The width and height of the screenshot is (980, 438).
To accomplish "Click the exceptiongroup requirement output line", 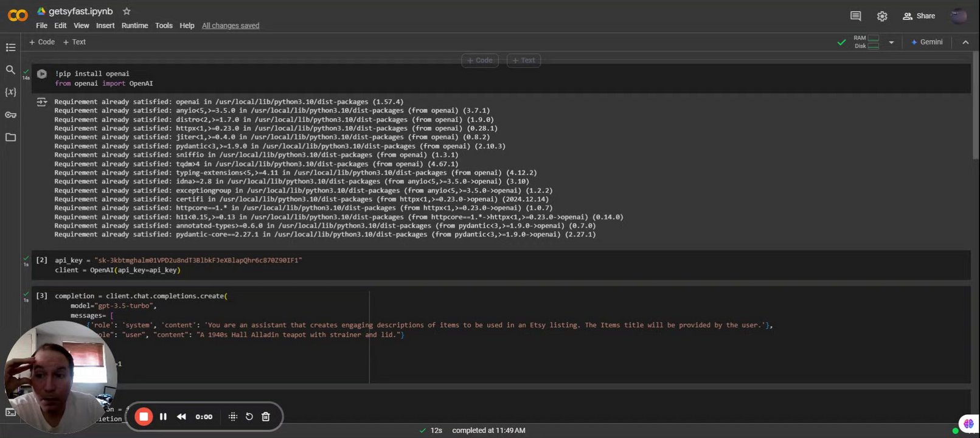I will click(304, 190).
